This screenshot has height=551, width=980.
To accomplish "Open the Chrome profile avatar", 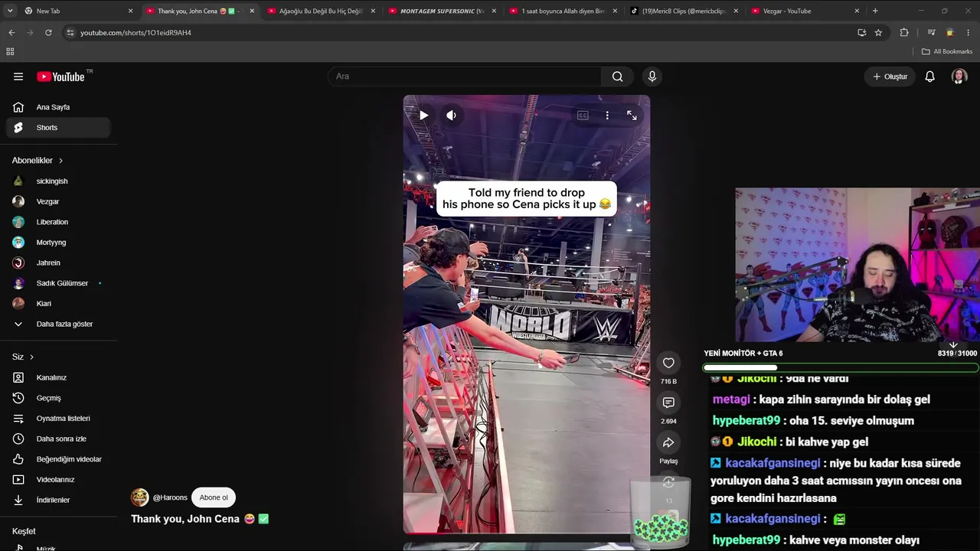I will coord(950,33).
